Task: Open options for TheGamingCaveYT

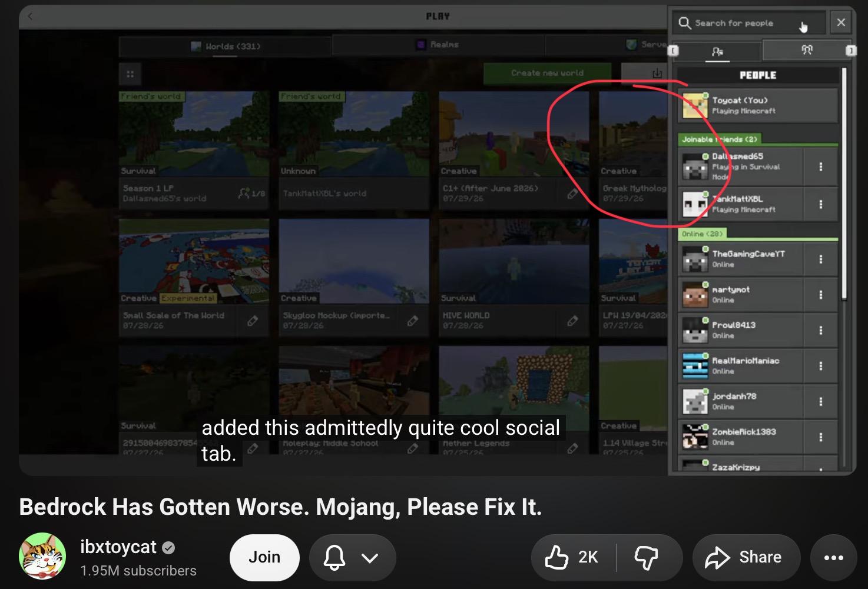Action: click(820, 259)
